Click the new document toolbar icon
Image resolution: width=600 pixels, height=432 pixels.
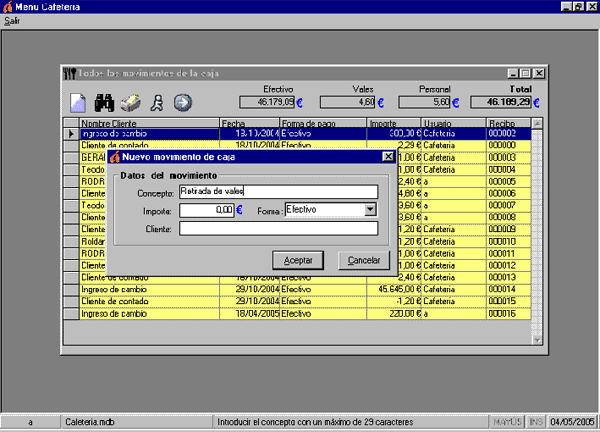[x=78, y=103]
